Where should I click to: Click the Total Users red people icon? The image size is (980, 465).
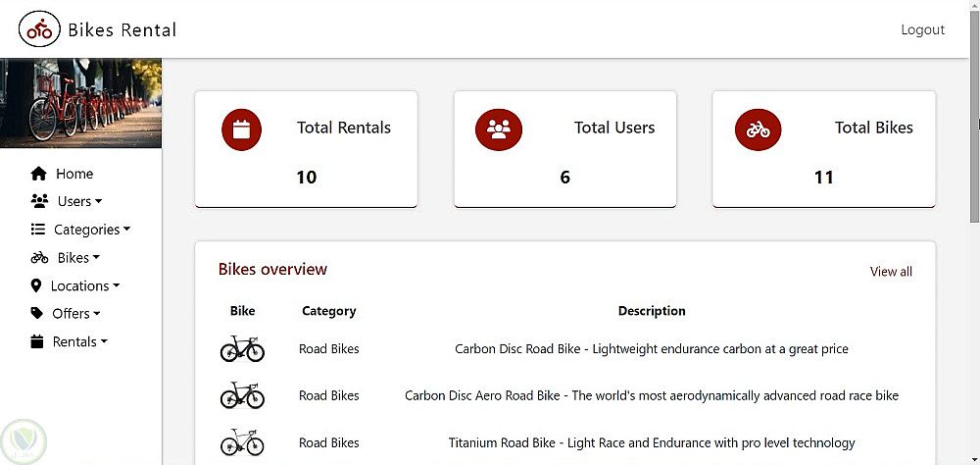pos(499,129)
